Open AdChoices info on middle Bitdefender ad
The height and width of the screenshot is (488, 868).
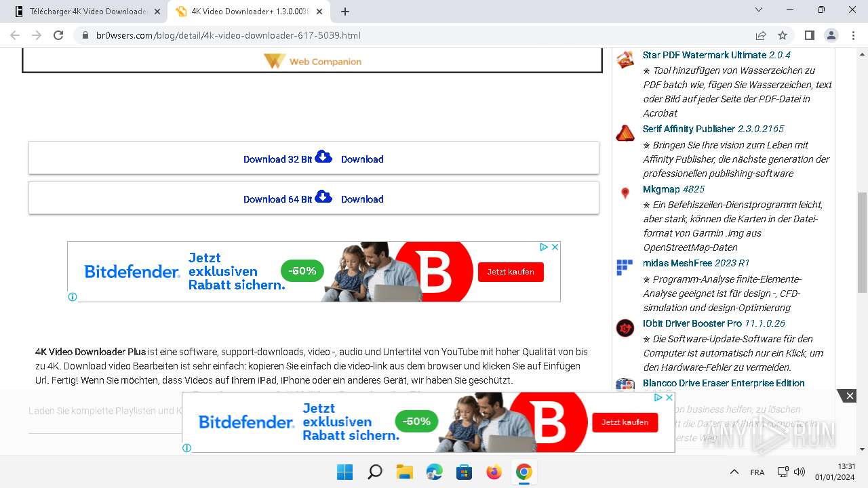[x=544, y=247]
